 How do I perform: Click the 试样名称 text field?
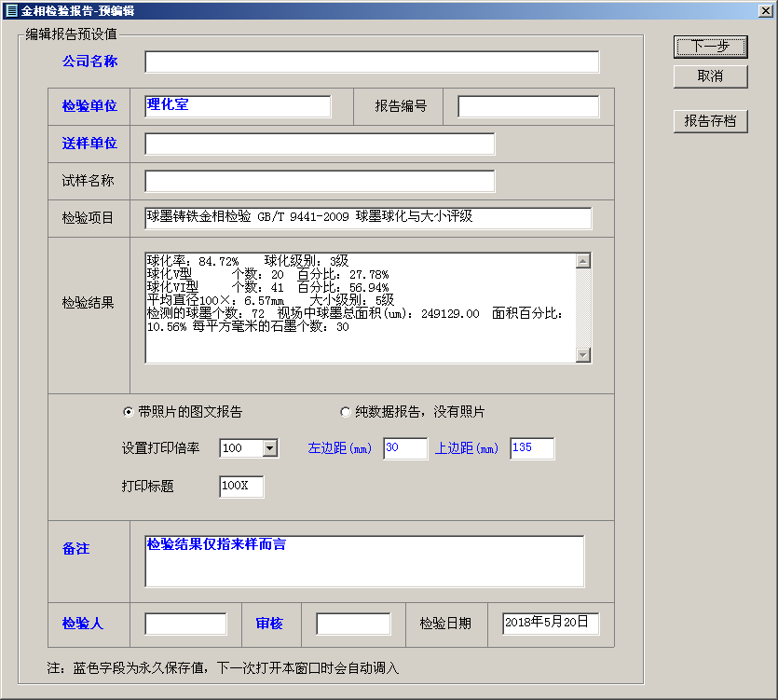pyautogui.click(x=320, y=181)
